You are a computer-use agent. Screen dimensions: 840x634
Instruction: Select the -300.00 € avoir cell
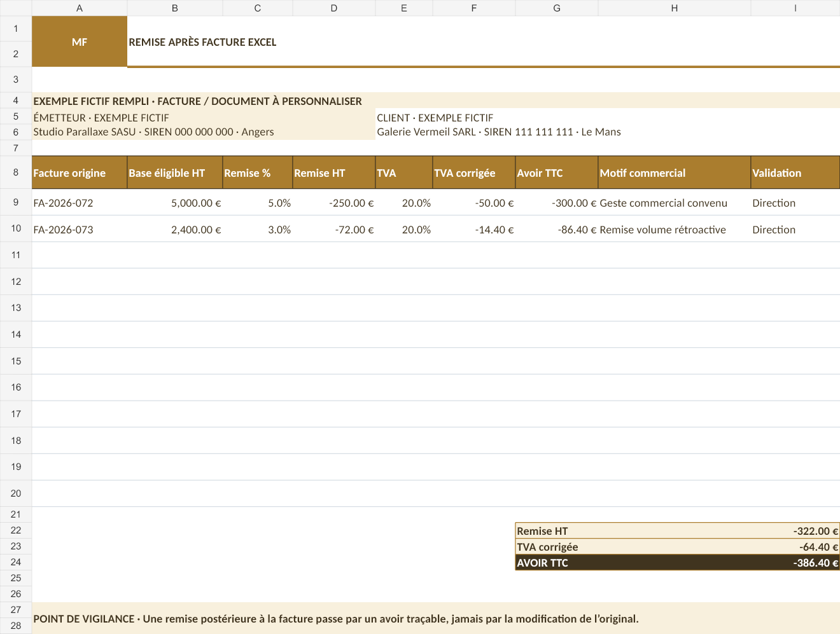click(557, 202)
